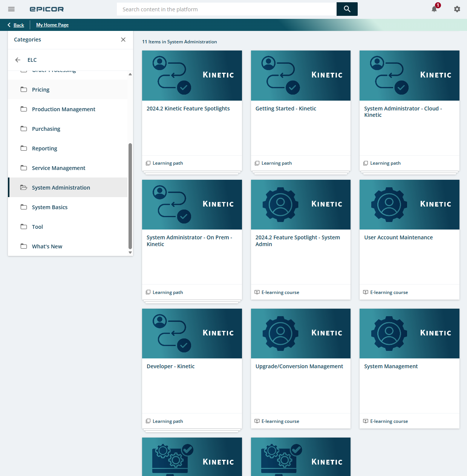Click the learning path icon under Developer - Kinetic
This screenshot has height=476, width=467.
148,421
